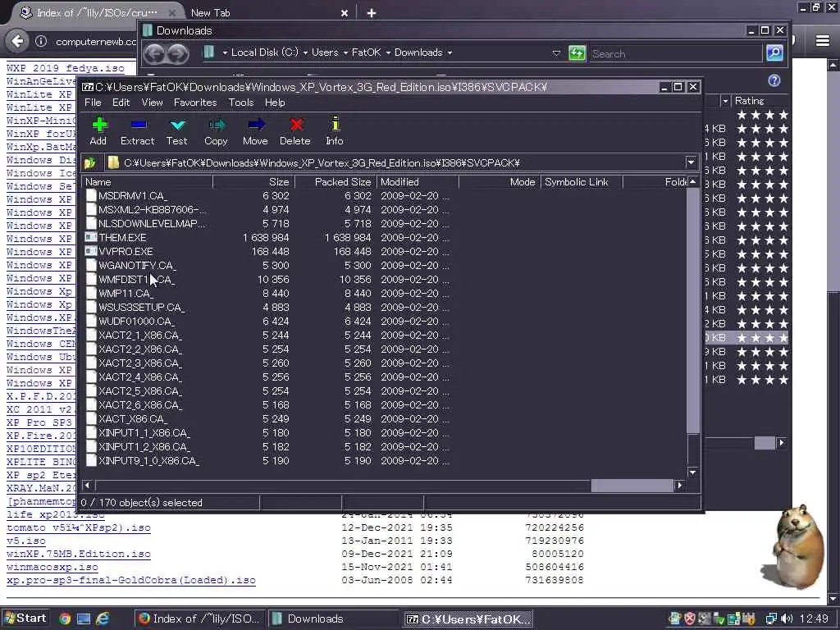Open the View menu in 7-Zip
840x630 pixels.
[152, 103]
